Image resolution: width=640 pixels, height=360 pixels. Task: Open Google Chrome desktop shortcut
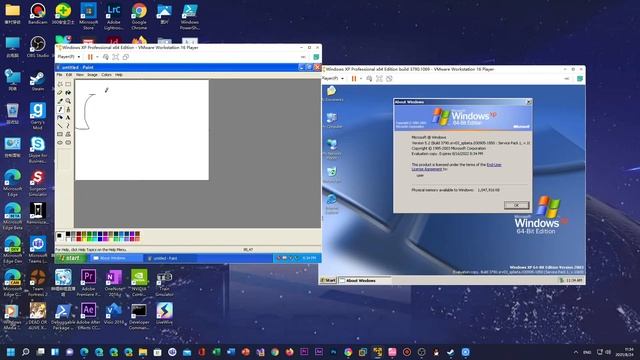coord(139,16)
